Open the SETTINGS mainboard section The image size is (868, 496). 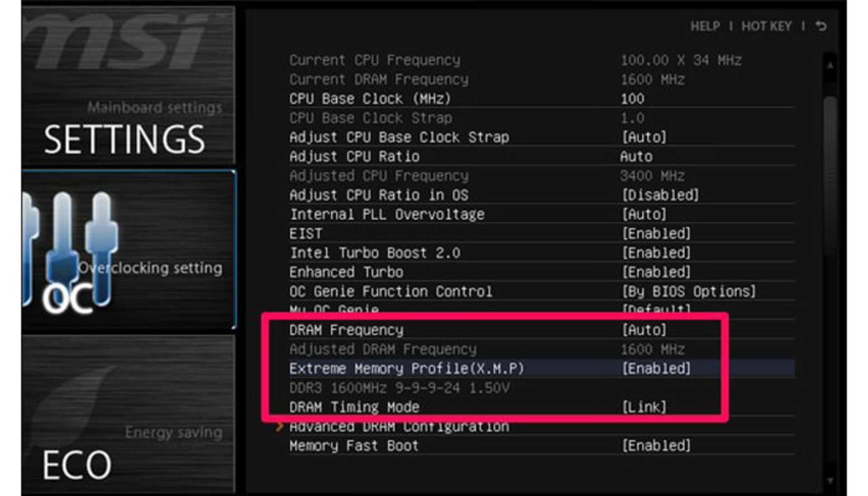tap(125, 138)
